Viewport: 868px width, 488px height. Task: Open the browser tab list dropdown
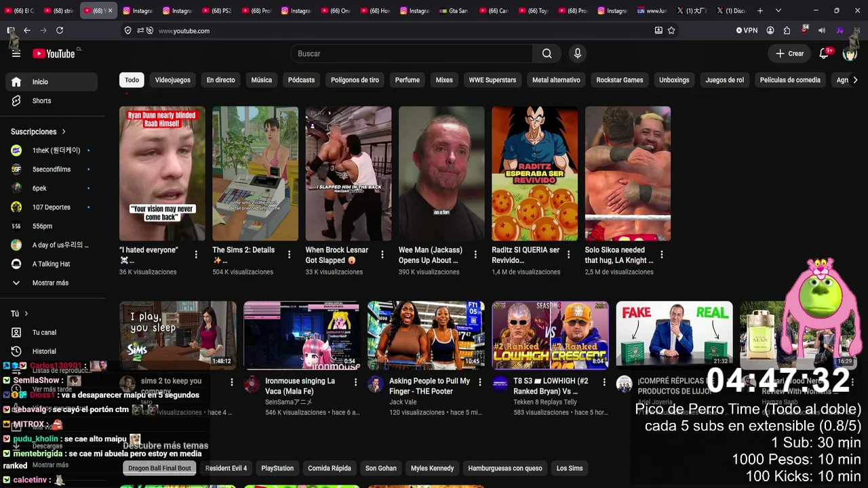(x=778, y=11)
